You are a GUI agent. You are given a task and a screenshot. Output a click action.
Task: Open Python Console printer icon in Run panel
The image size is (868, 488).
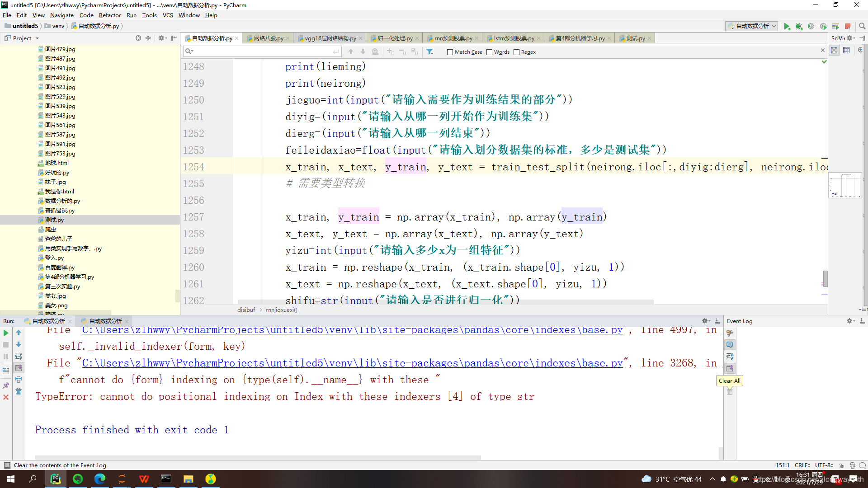click(x=19, y=380)
